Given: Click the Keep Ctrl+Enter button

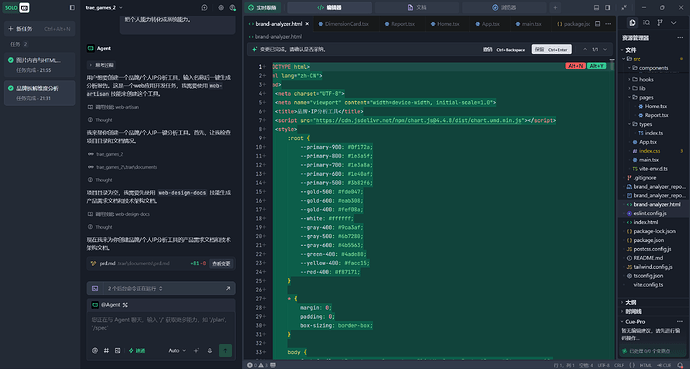Looking at the screenshot, I should [552, 49].
